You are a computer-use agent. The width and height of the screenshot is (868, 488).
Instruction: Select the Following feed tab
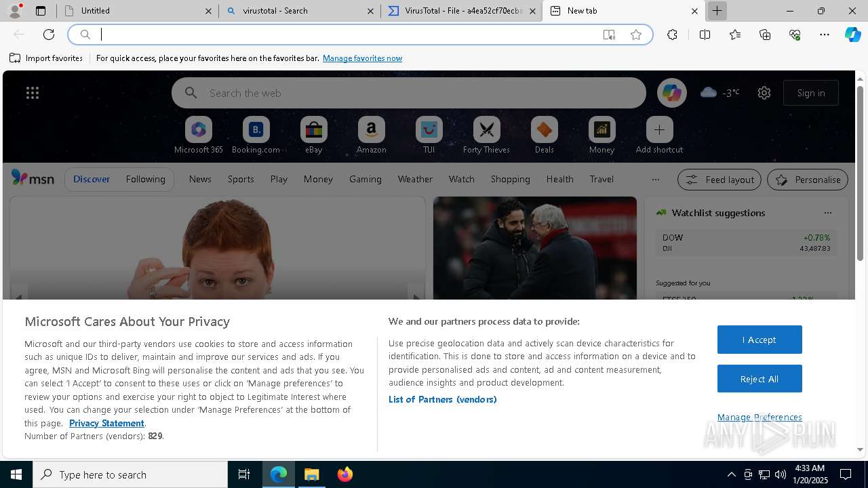[x=145, y=179]
